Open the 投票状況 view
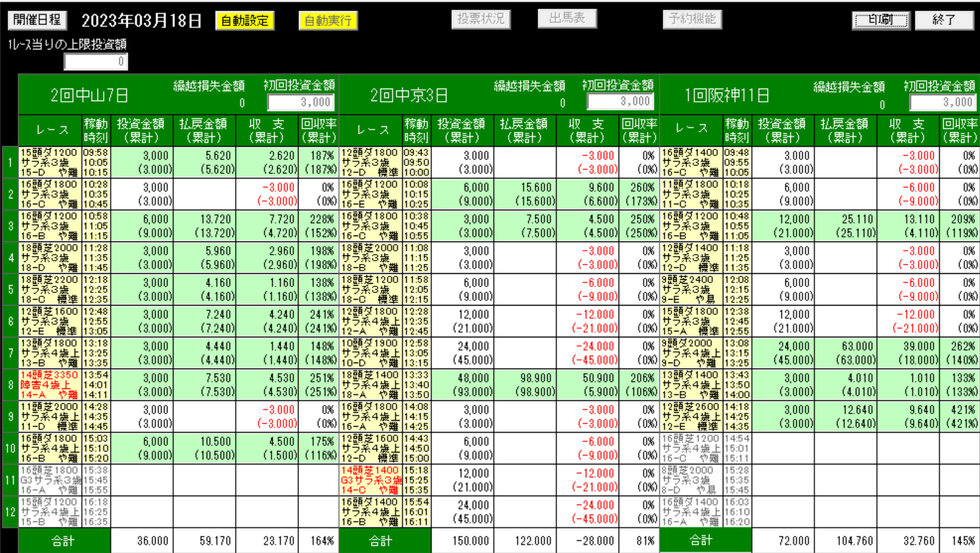 point(481,19)
